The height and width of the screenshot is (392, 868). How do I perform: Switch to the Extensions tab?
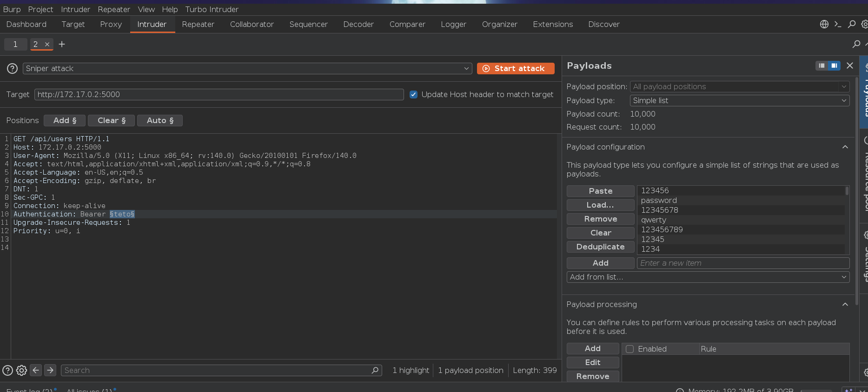553,24
